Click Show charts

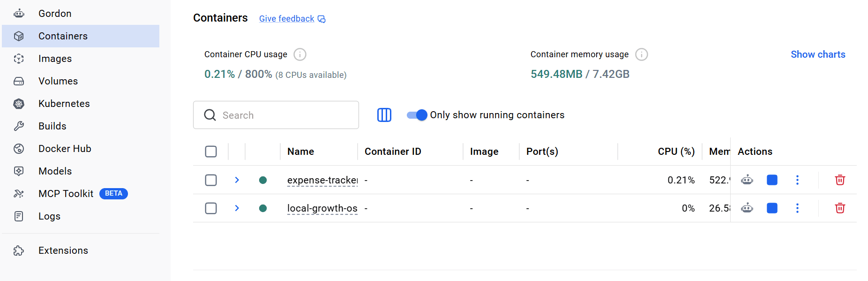[818, 54]
